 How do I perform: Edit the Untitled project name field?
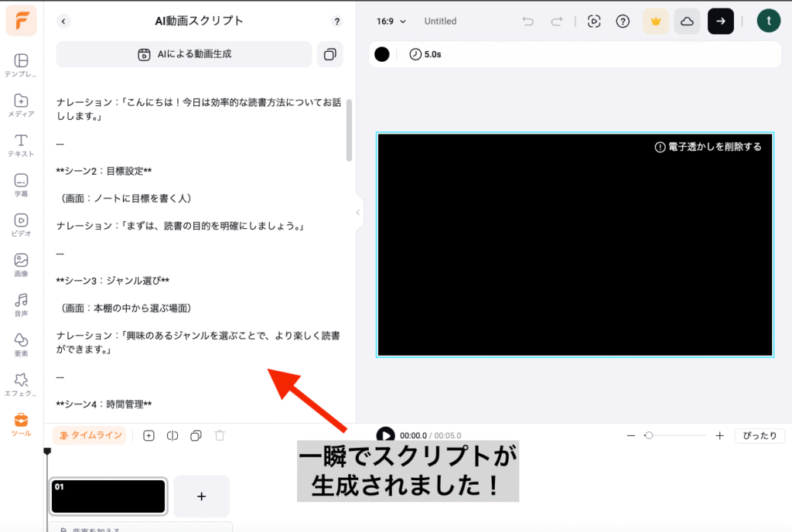440,21
